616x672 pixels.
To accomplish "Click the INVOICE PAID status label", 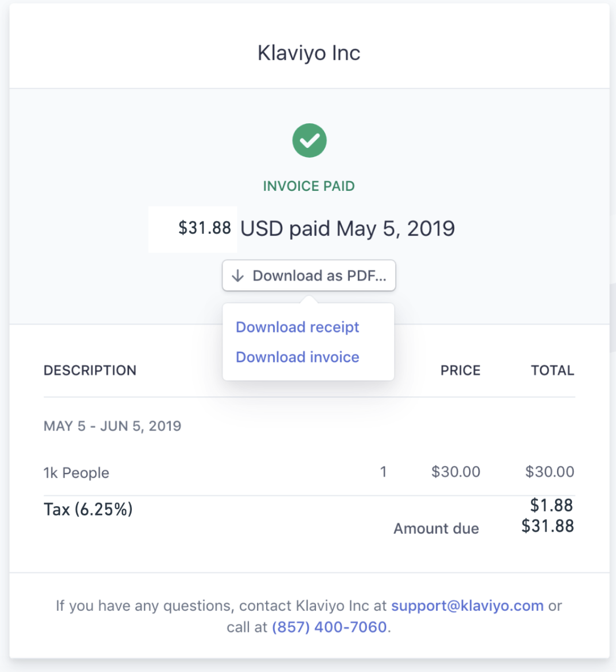I will (309, 186).
